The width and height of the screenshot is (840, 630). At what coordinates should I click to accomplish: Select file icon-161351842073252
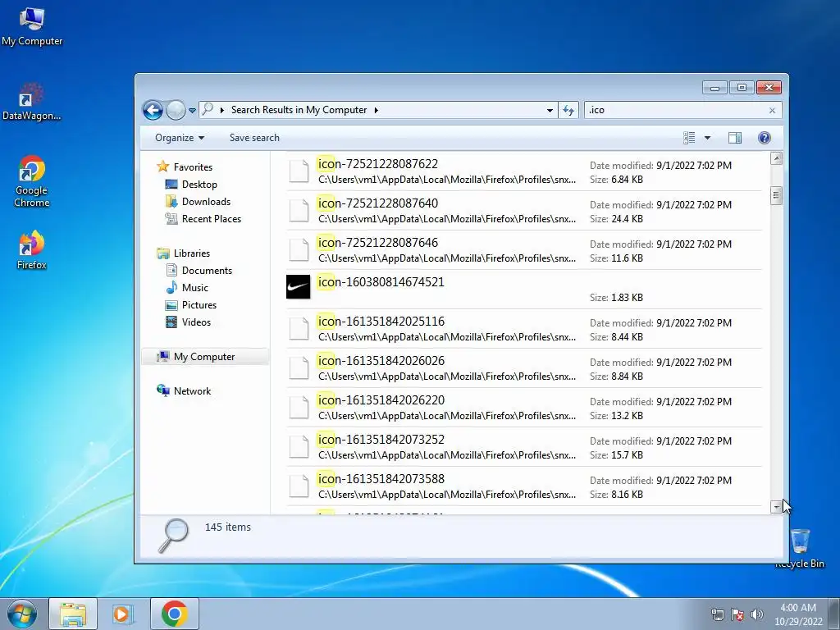pyautogui.click(x=524, y=447)
